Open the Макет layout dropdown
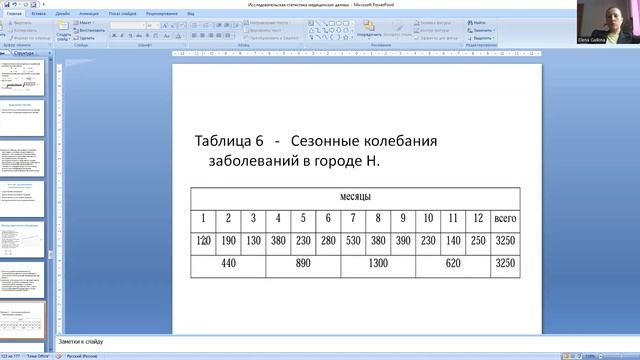The image size is (640, 360). [84, 23]
